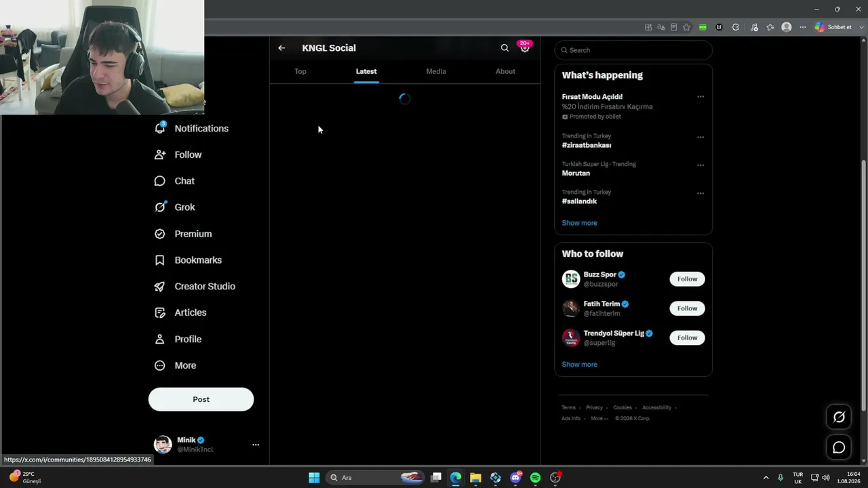Screen dimensions: 868x488
Task: Open options for #sallandık trend
Action: click(x=701, y=193)
